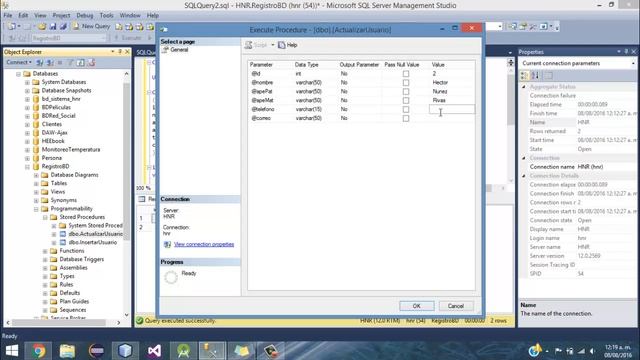Click OK in Execute Procedure dialog
The height and width of the screenshot is (360, 640).
click(x=417, y=306)
